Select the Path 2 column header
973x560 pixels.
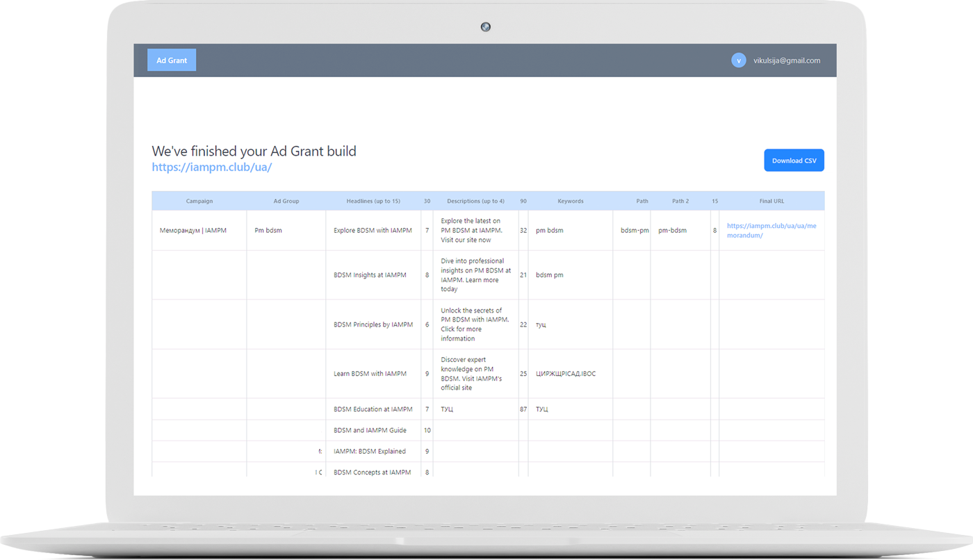680,201
